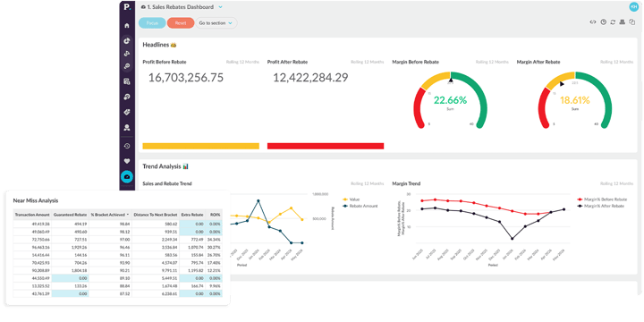The height and width of the screenshot is (322, 644).
Task: Click the history clock icon in sidebar
Action: point(127,146)
